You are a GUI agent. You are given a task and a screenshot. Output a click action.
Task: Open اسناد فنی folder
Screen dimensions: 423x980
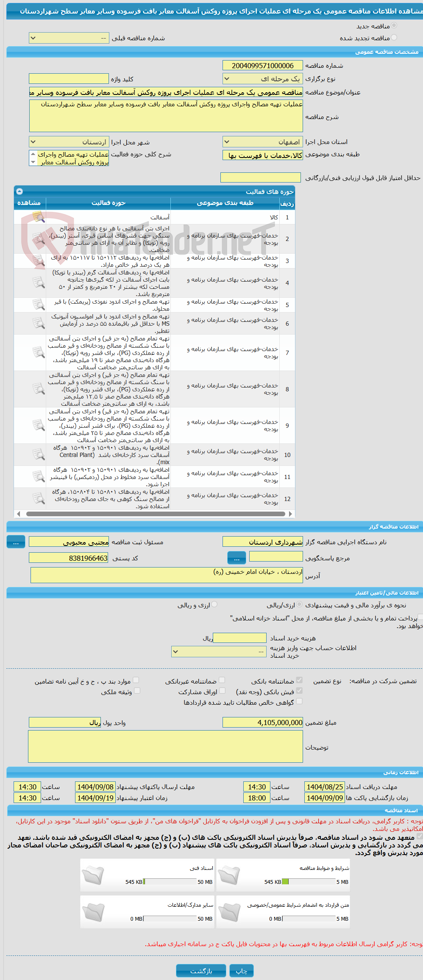pos(93,875)
